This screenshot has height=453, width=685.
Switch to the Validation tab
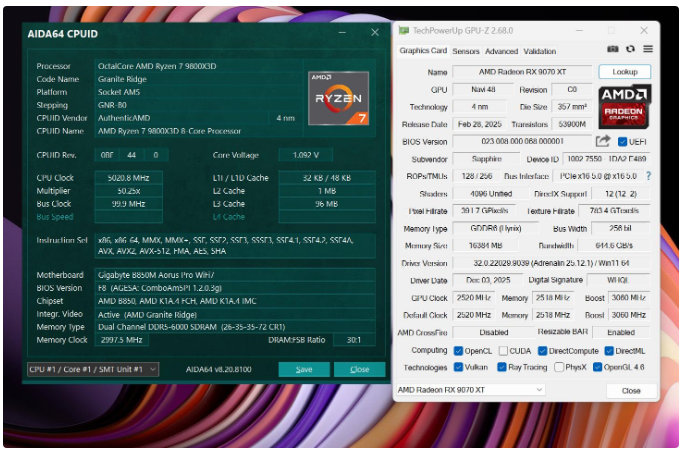540,51
